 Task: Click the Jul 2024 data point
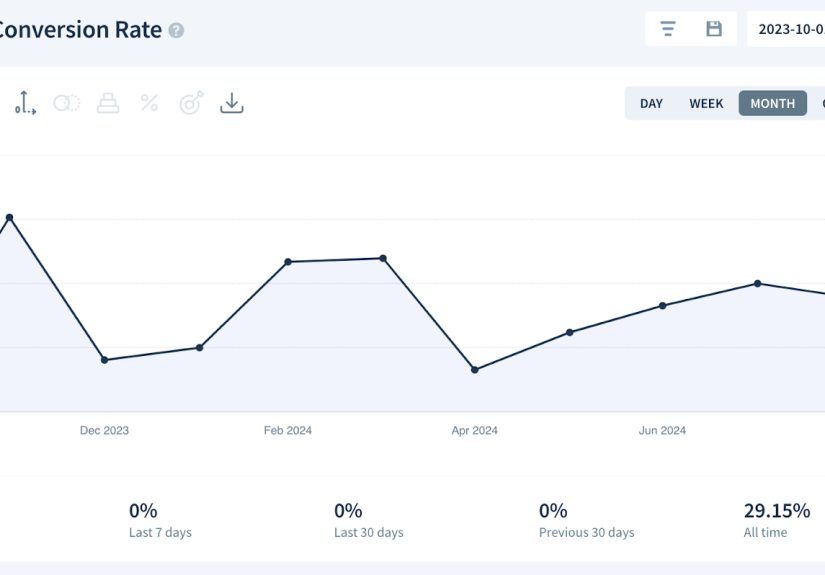pyautogui.click(x=758, y=284)
